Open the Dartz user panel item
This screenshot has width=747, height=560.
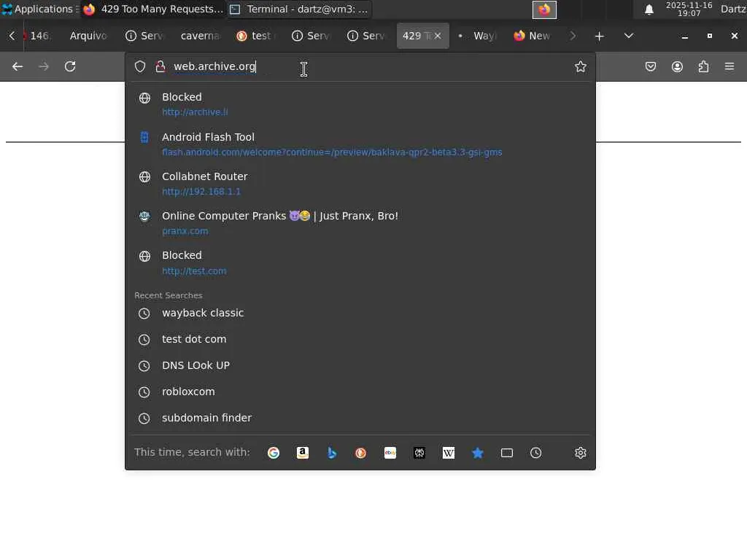733,9
